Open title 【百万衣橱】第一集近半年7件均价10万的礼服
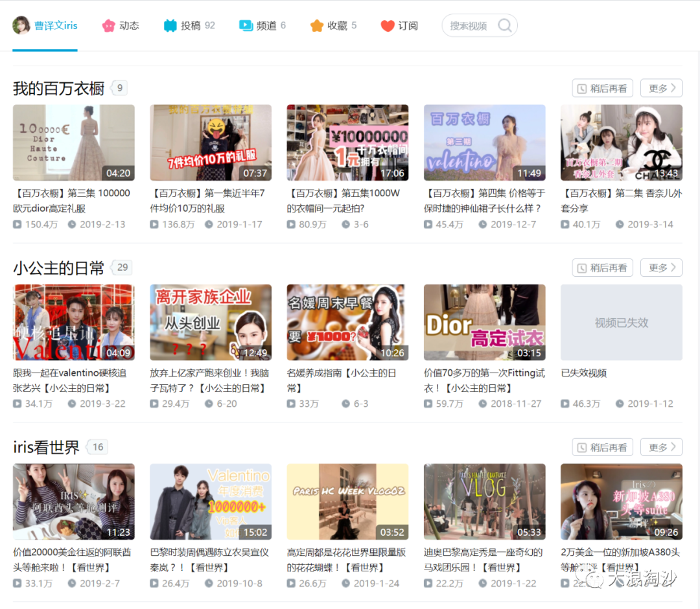 point(208,201)
